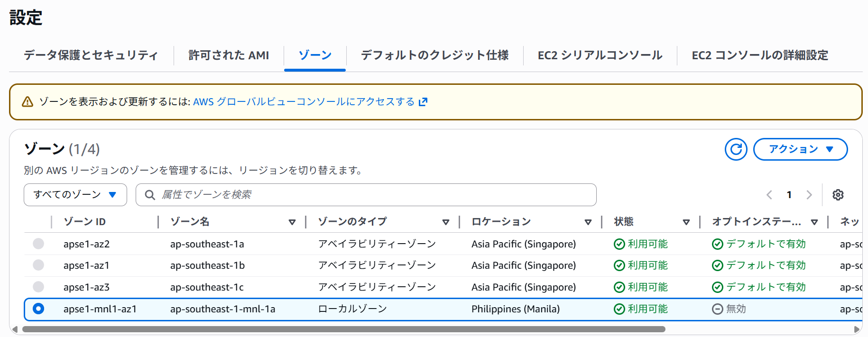Open AWS グローバルビューコンソール link

point(310,101)
